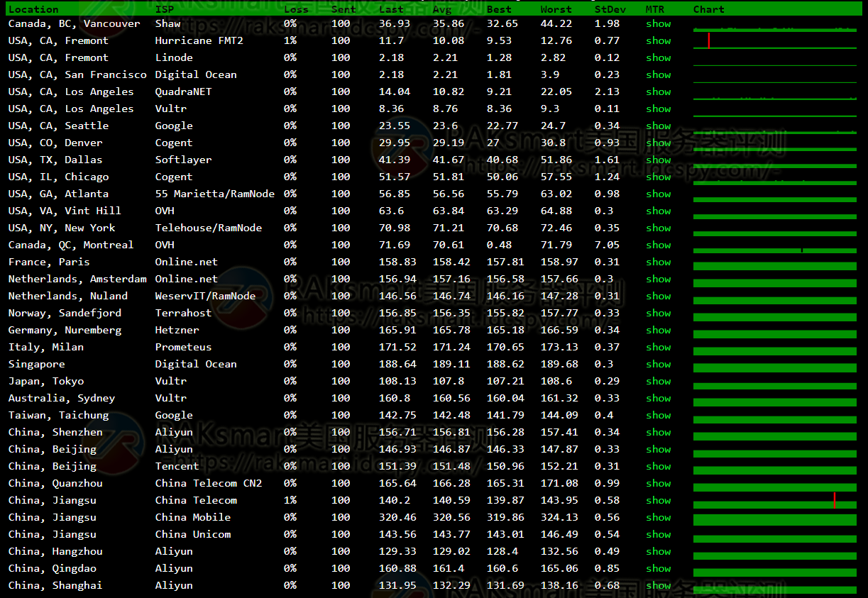Open show link for New York Telehouse/RamNode

click(658, 228)
